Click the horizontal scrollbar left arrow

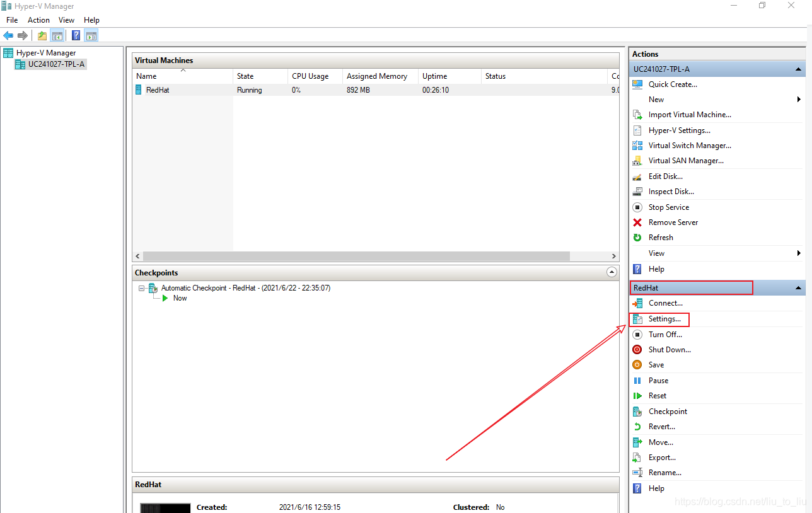(138, 256)
